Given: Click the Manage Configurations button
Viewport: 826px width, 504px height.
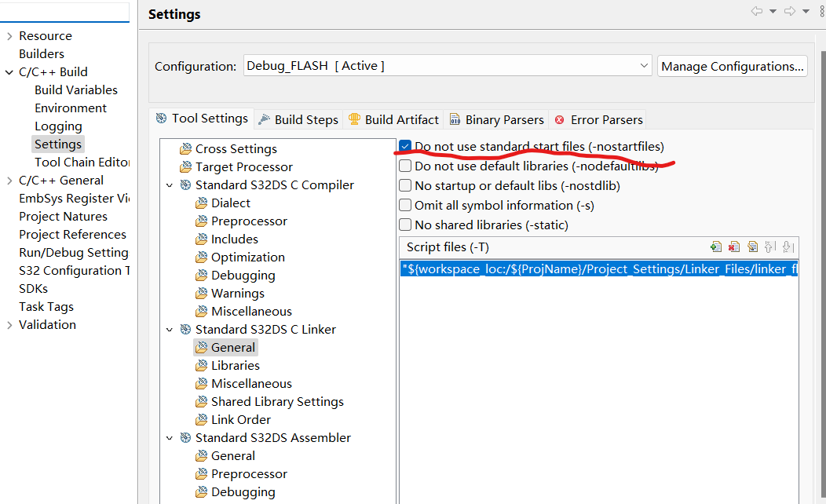Looking at the screenshot, I should coord(732,65).
